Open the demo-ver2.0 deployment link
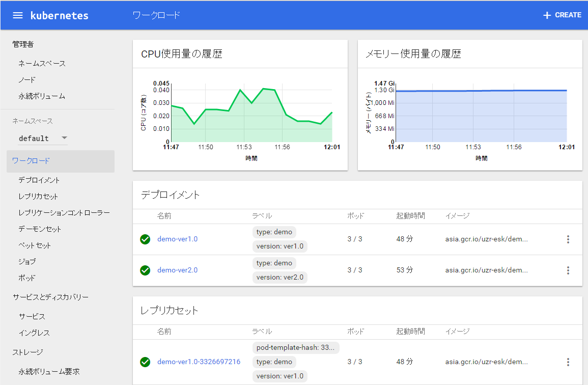The width and height of the screenshot is (588, 385). 177,270
